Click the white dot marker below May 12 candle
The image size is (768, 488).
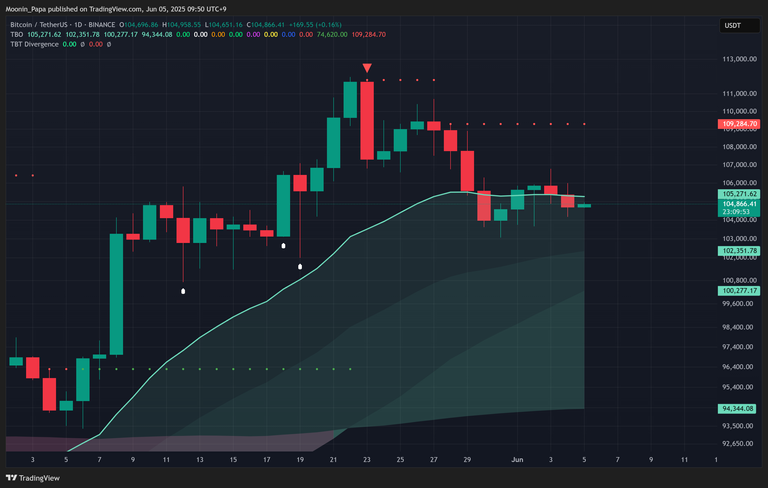(183, 291)
